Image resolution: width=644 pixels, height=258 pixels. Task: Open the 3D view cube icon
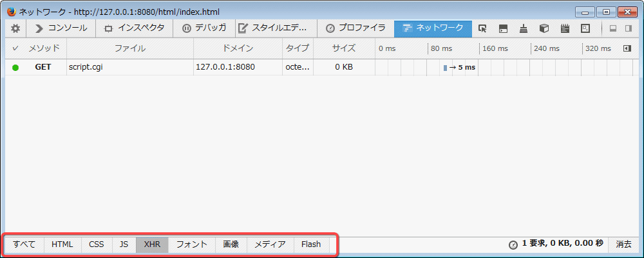544,28
